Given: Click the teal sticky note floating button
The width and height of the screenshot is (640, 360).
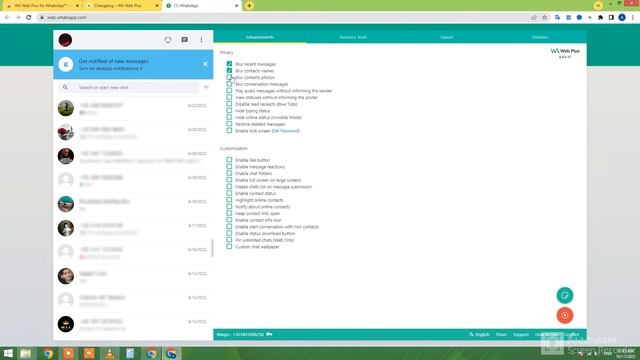Looking at the screenshot, I should click(565, 295).
